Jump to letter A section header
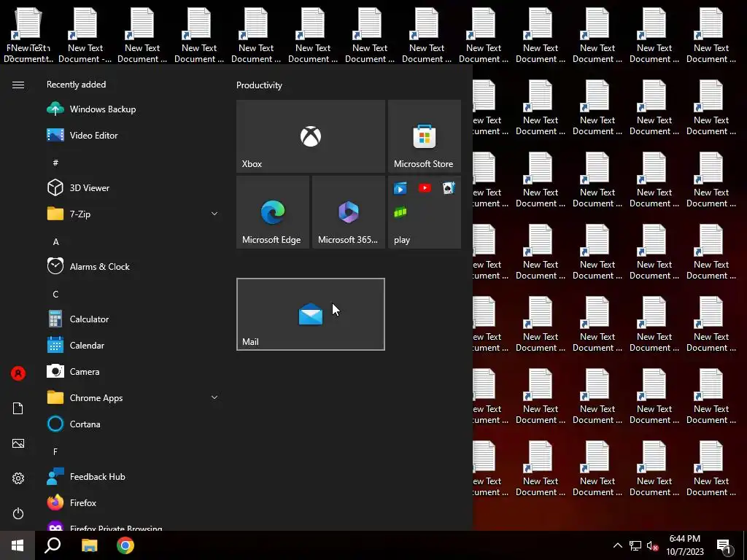 55,242
